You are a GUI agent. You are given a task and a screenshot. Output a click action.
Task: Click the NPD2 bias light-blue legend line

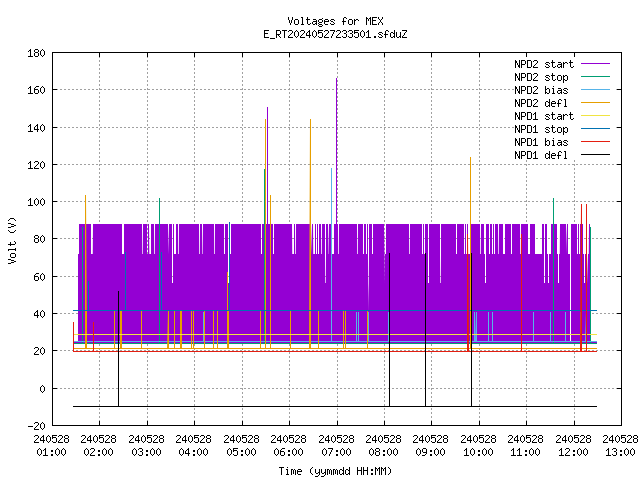click(595, 90)
